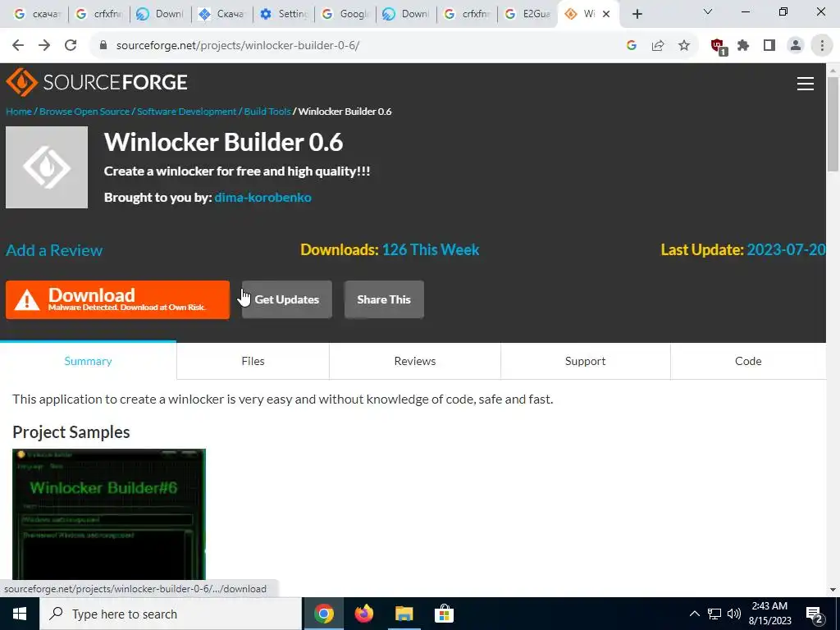Image resolution: width=840 pixels, height=630 pixels.
Task: Reload the SourceForge page
Action: click(71, 46)
